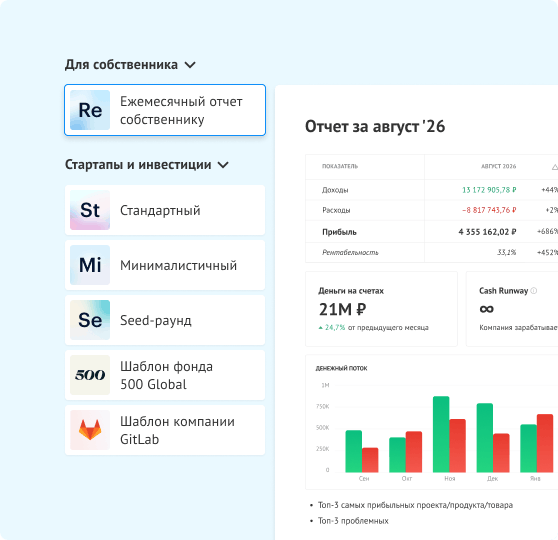Click the "ПОКАЗАТЕЛЬ" column header
558x540 pixels.
[340, 166]
